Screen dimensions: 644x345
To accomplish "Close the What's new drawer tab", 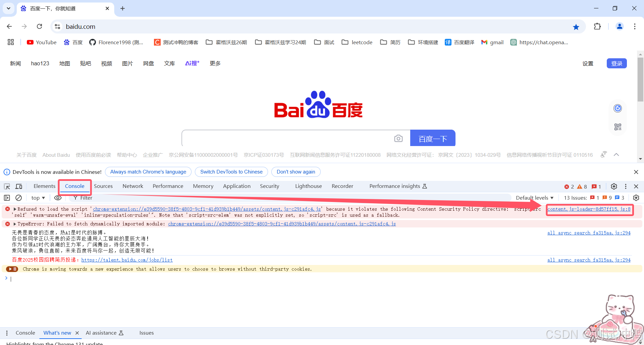I will (x=77, y=333).
